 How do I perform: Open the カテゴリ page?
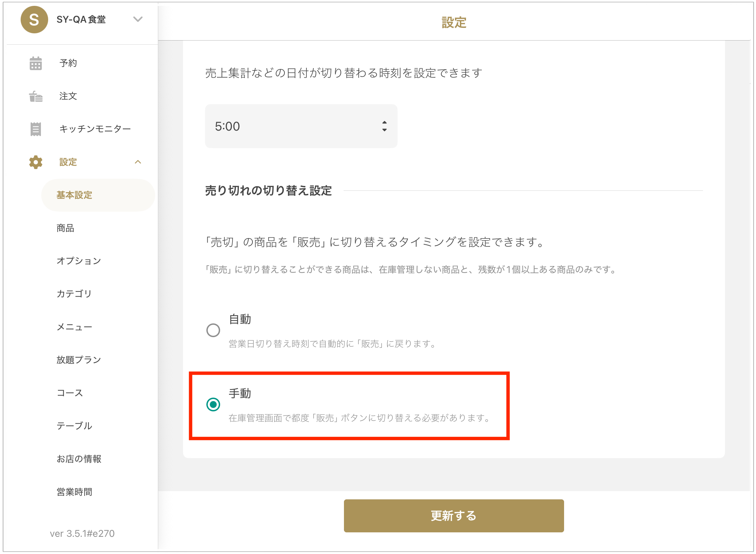coord(74,294)
